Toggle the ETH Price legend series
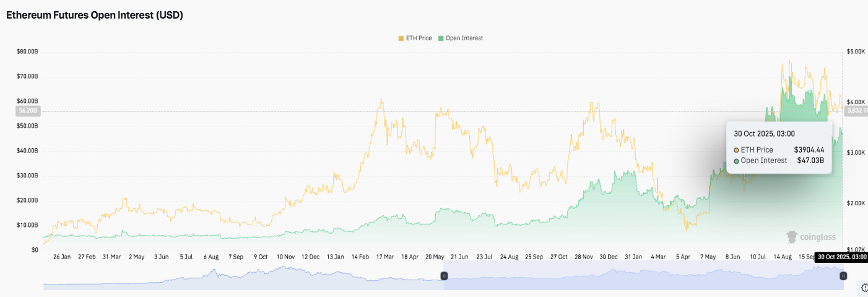 click(x=419, y=38)
